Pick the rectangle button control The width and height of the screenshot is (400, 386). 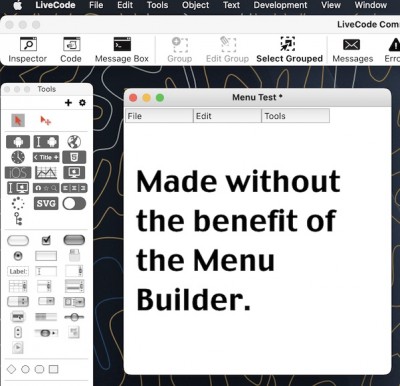point(46,256)
